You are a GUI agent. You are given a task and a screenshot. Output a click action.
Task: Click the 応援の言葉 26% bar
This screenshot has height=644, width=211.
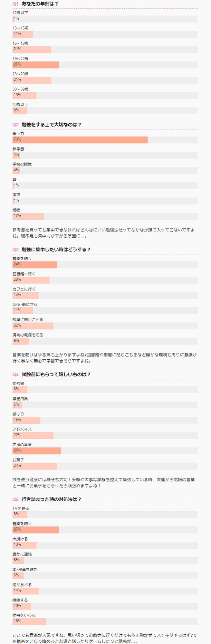click(36, 451)
